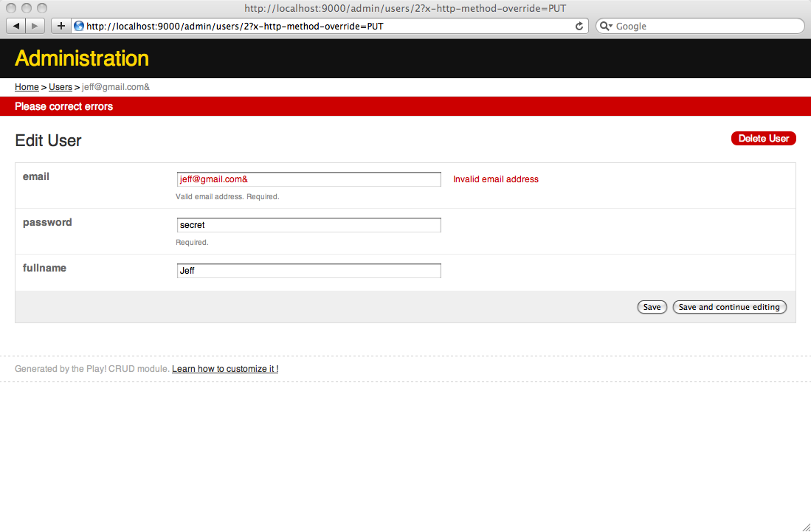Click into the email input field
Screen dimensions: 811x532
coord(308,179)
